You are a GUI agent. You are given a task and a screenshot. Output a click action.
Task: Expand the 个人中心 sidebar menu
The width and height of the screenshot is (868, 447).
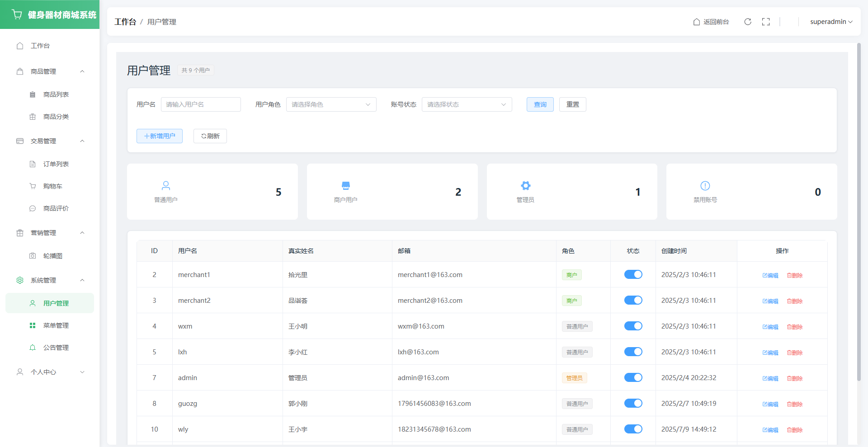pyautogui.click(x=50, y=372)
